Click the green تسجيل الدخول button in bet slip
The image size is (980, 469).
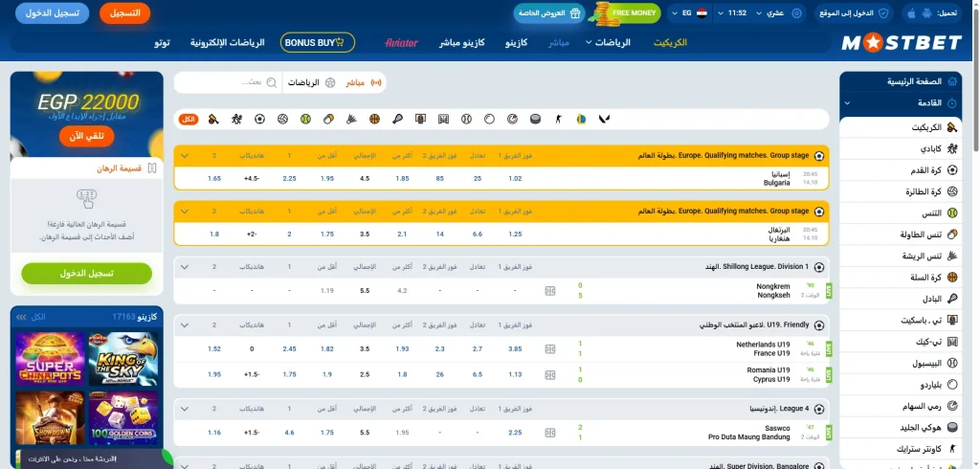tap(86, 273)
